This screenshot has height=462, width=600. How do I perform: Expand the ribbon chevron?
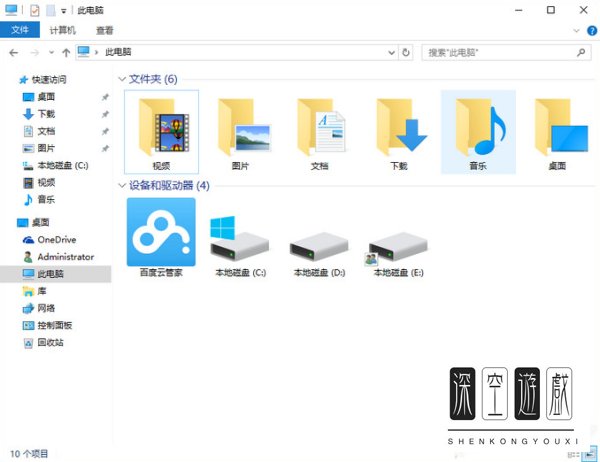576,31
